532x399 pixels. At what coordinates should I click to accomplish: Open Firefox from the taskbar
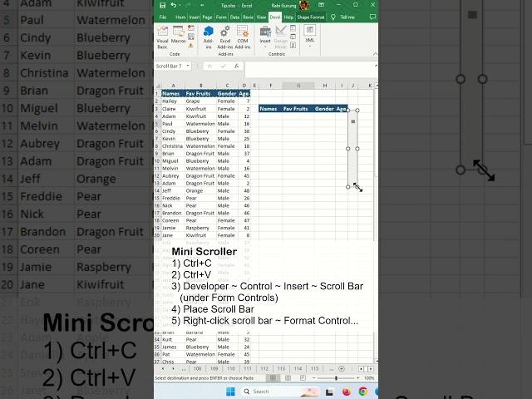pyautogui.click(x=347, y=392)
